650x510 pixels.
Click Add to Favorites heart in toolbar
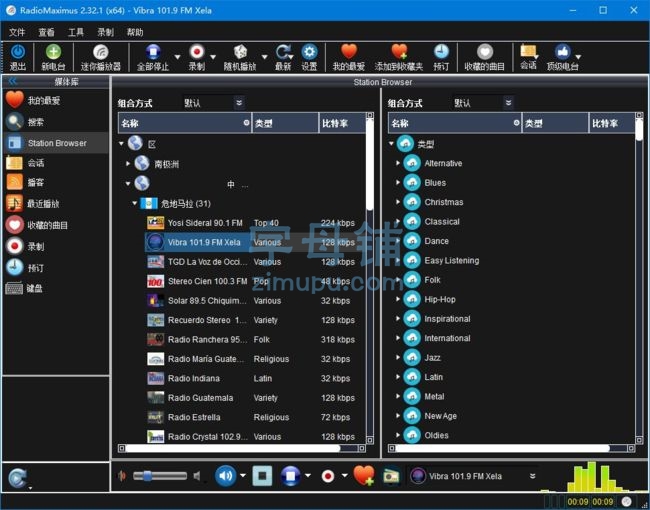click(399, 52)
